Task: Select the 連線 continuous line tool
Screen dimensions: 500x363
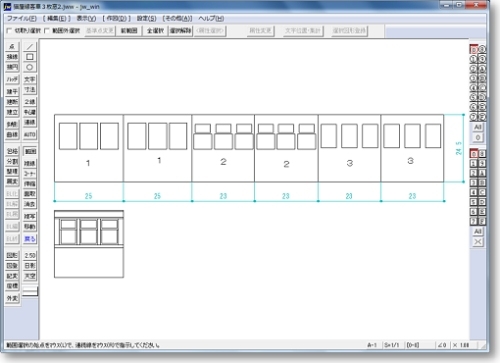Action: pos(30,122)
